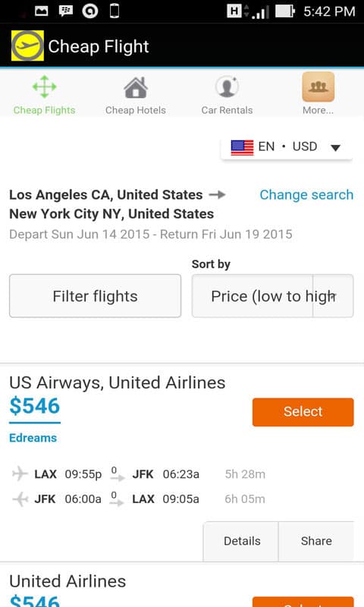View Details of the US Airways flight
The width and height of the screenshot is (364, 607).
[x=242, y=541]
